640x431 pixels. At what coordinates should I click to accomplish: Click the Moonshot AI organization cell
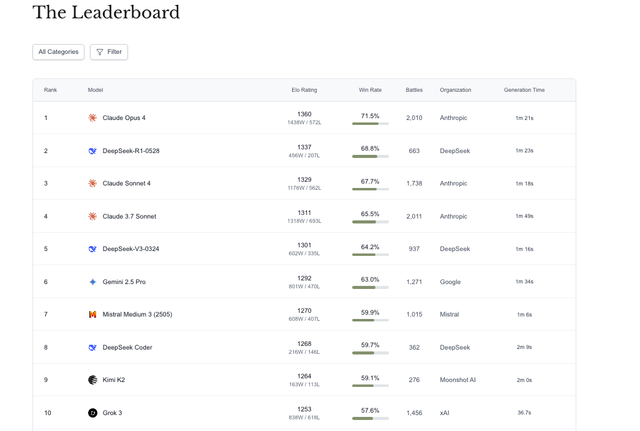458,380
